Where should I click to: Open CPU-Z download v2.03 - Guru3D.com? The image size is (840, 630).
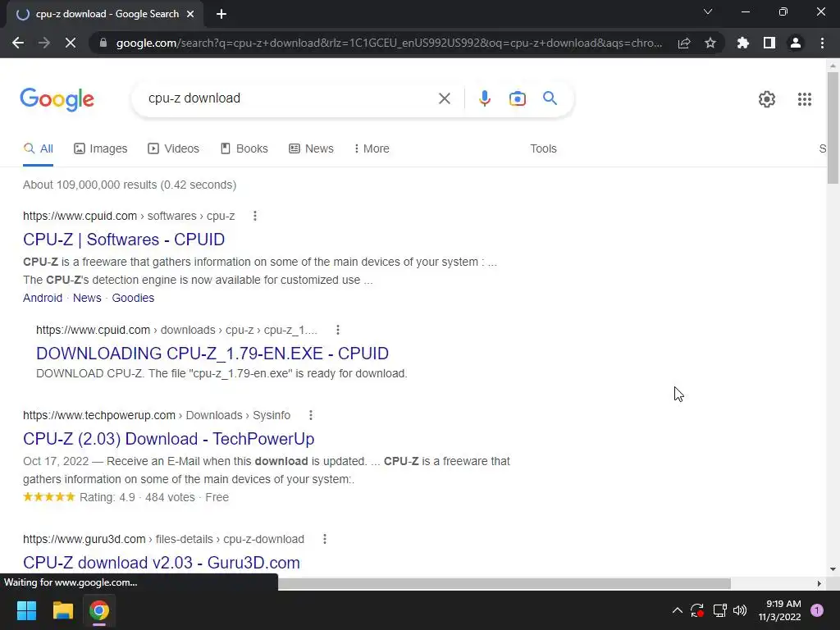162,563
